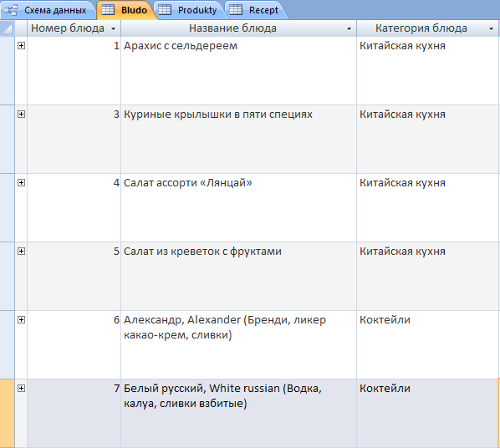
Task: Click the dish number cell with value 1
Action: pyautogui.click(x=74, y=71)
